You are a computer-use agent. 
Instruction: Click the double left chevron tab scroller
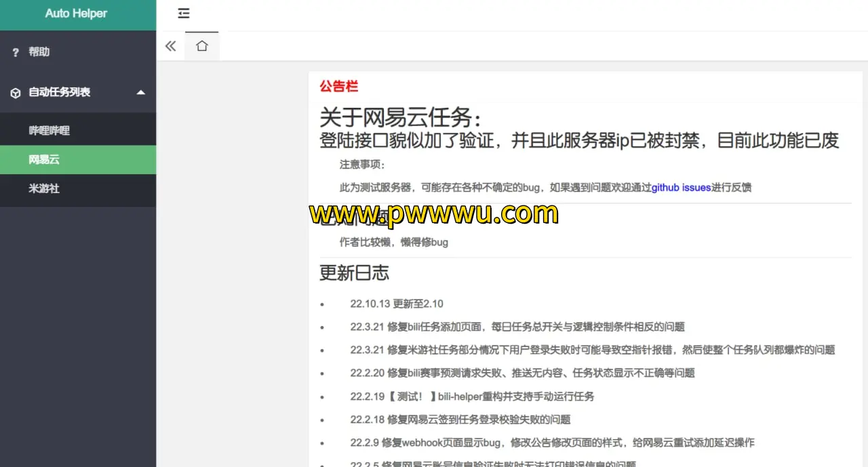pos(170,46)
